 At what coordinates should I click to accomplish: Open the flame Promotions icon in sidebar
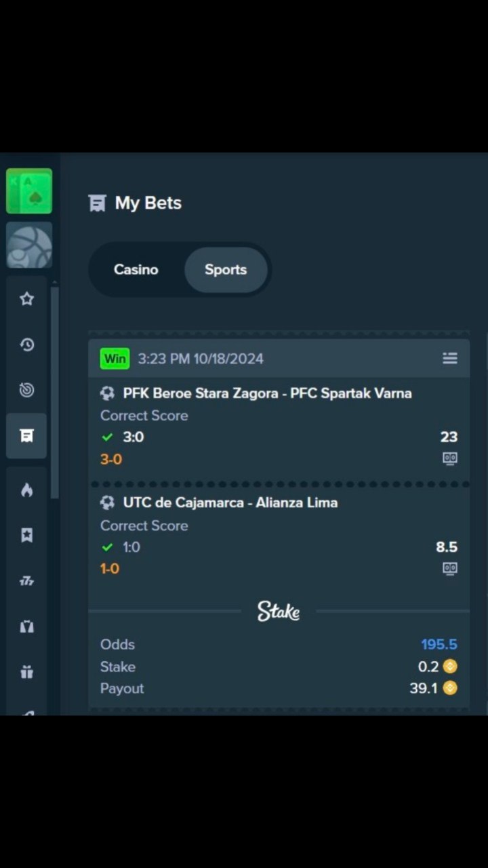pos(26,490)
